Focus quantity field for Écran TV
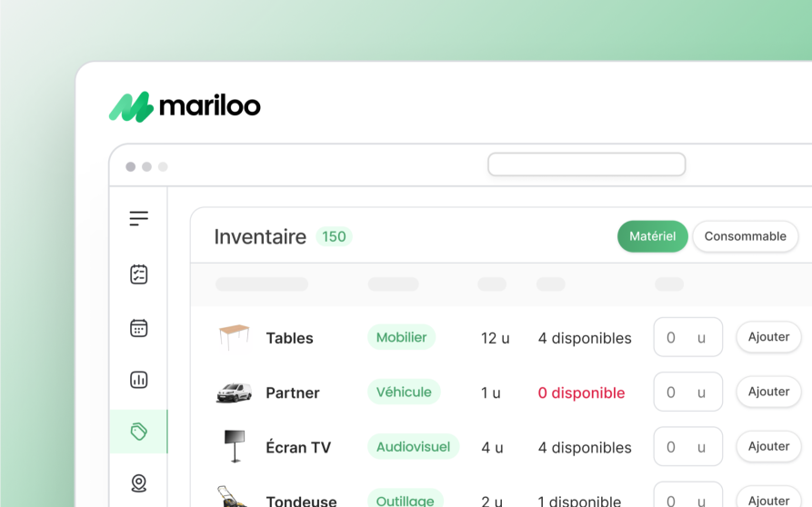Viewport: 812px width, 507px height. point(687,447)
